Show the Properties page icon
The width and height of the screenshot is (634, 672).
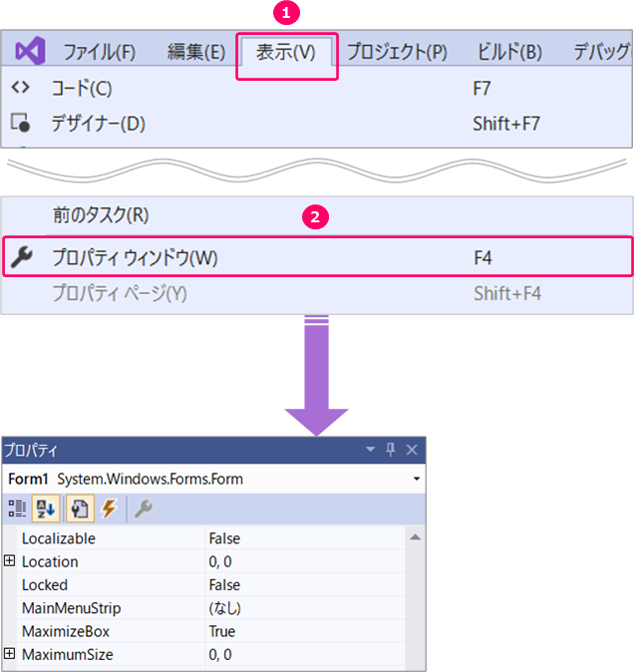[80, 508]
